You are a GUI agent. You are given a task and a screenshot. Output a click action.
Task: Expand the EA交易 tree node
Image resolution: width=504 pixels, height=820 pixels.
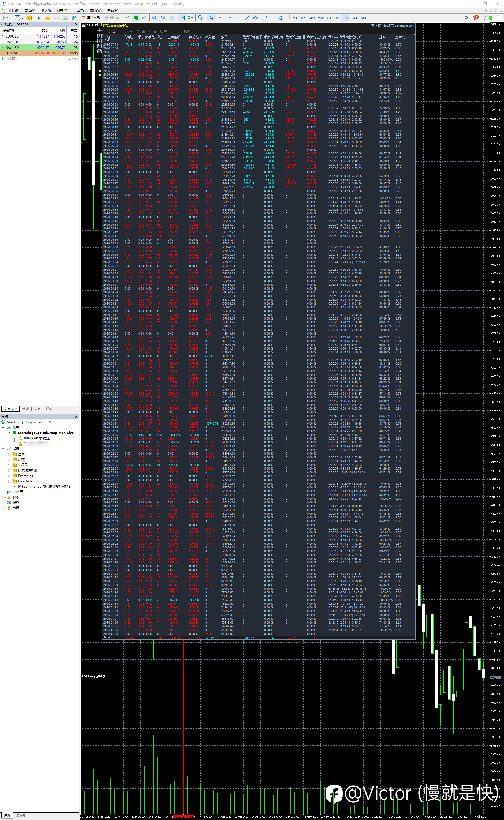point(3,492)
